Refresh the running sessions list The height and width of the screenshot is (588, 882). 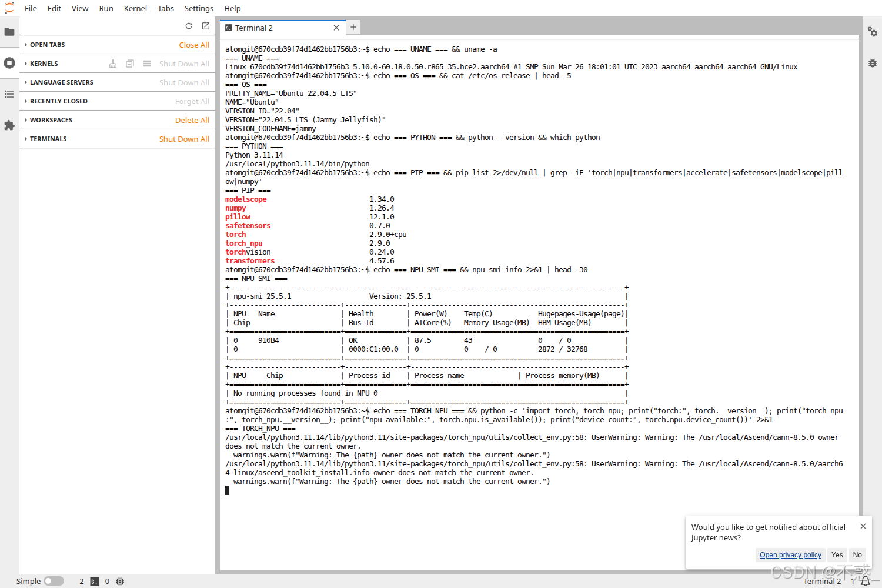pyautogui.click(x=189, y=26)
